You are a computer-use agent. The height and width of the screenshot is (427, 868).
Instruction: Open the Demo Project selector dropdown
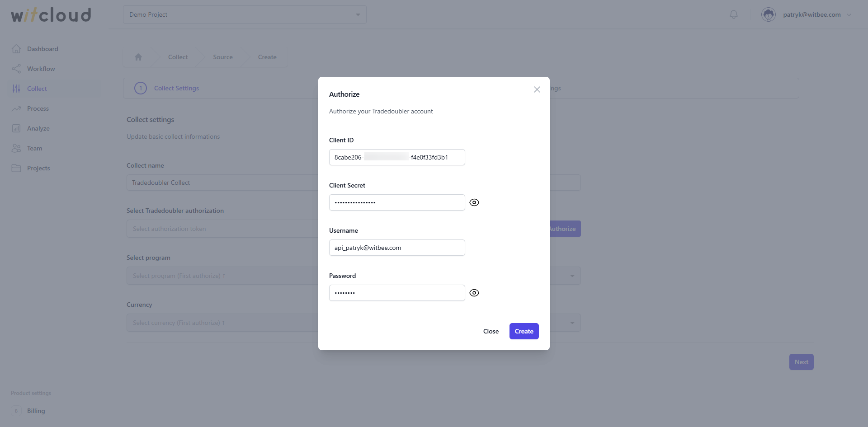pos(245,14)
